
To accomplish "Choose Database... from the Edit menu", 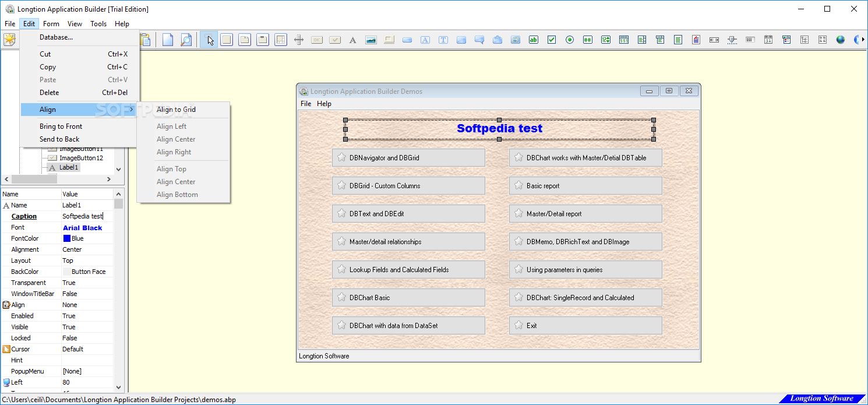I will click(80, 37).
